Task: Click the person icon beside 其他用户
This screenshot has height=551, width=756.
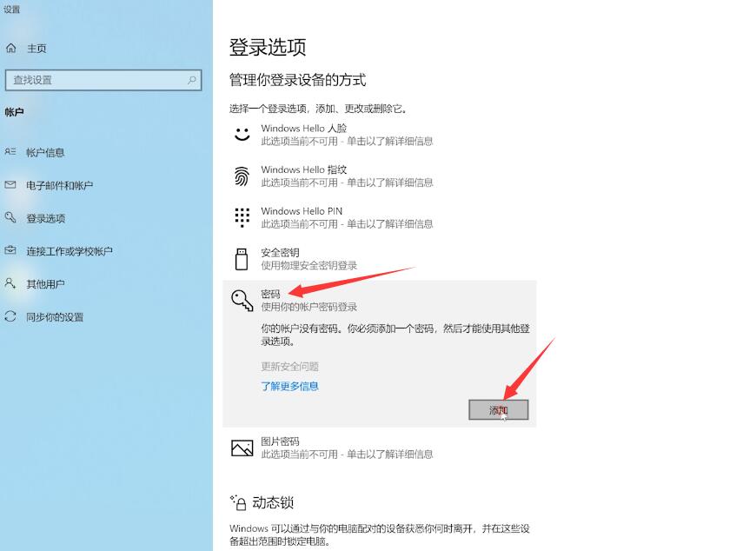Action: click(10, 283)
